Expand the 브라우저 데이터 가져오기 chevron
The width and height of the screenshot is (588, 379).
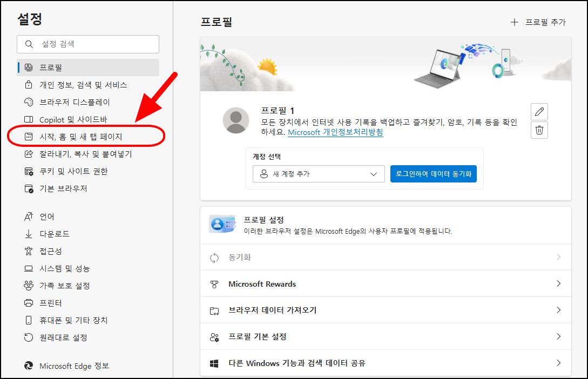pos(558,310)
